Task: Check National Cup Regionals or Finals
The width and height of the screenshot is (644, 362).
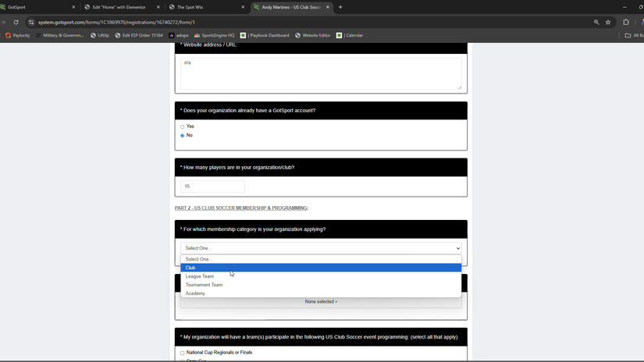Action: point(183,353)
